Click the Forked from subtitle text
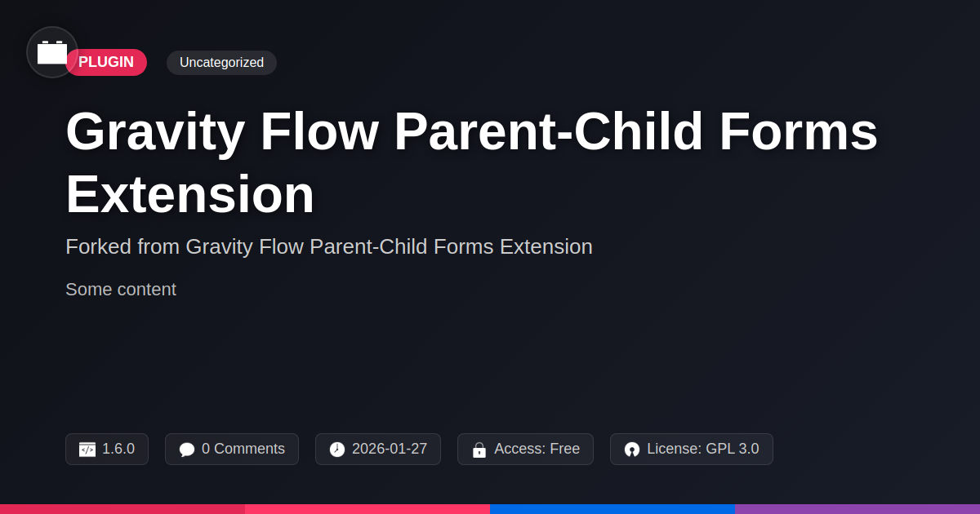Viewport: 980px width, 514px height. [328, 246]
